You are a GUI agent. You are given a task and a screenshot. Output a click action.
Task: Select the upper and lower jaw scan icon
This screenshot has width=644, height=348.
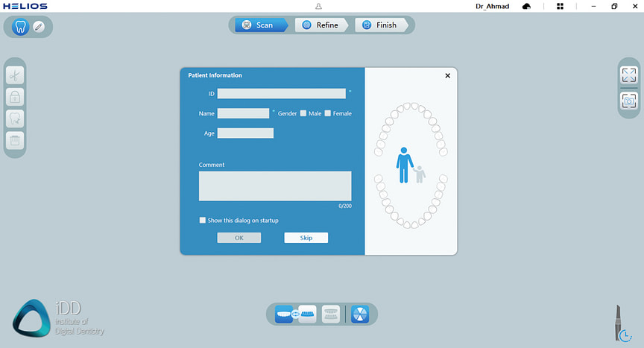point(296,314)
